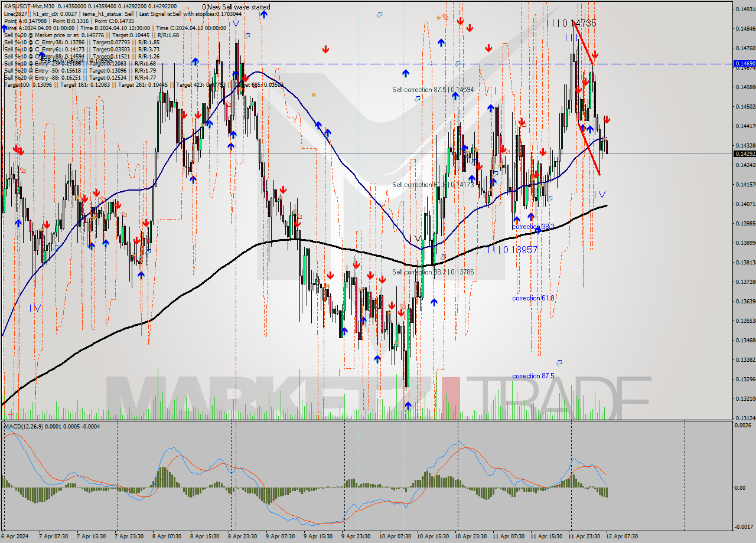Click the 0.13639 price axis value
Viewport: 756px width, 543px height.
click(745, 301)
